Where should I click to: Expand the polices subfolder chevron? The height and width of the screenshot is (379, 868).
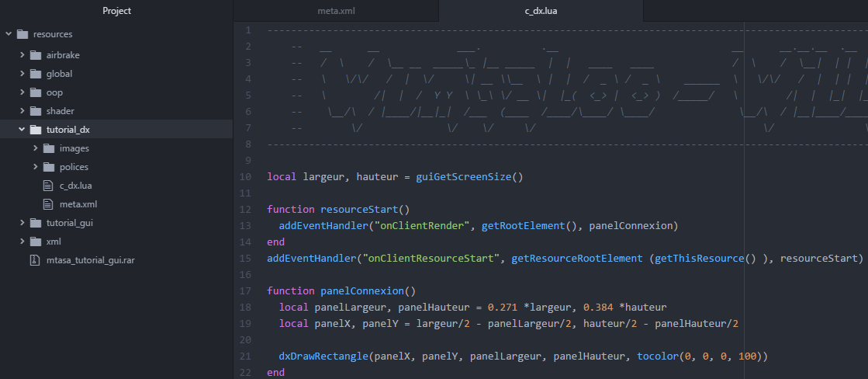(x=35, y=167)
